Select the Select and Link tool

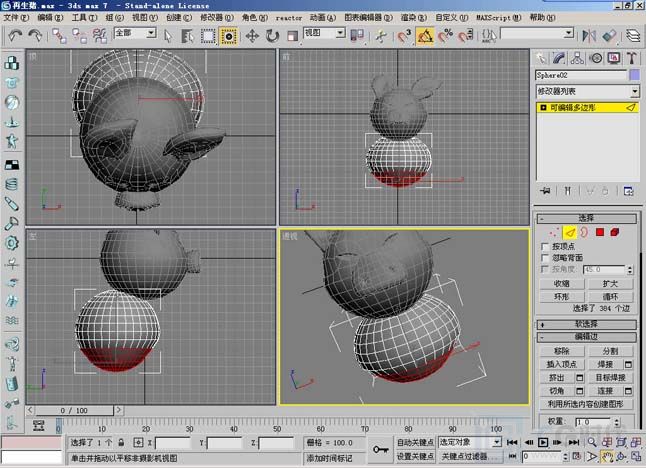click(x=59, y=36)
